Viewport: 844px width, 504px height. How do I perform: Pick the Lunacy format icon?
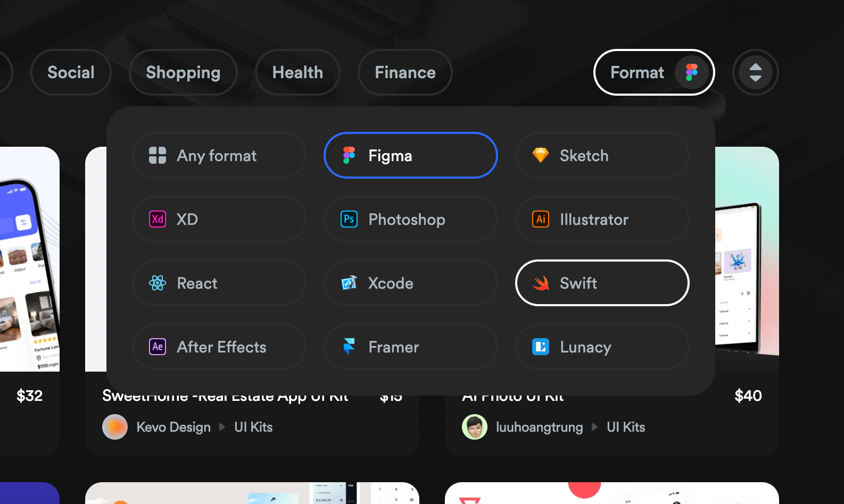[x=541, y=347]
